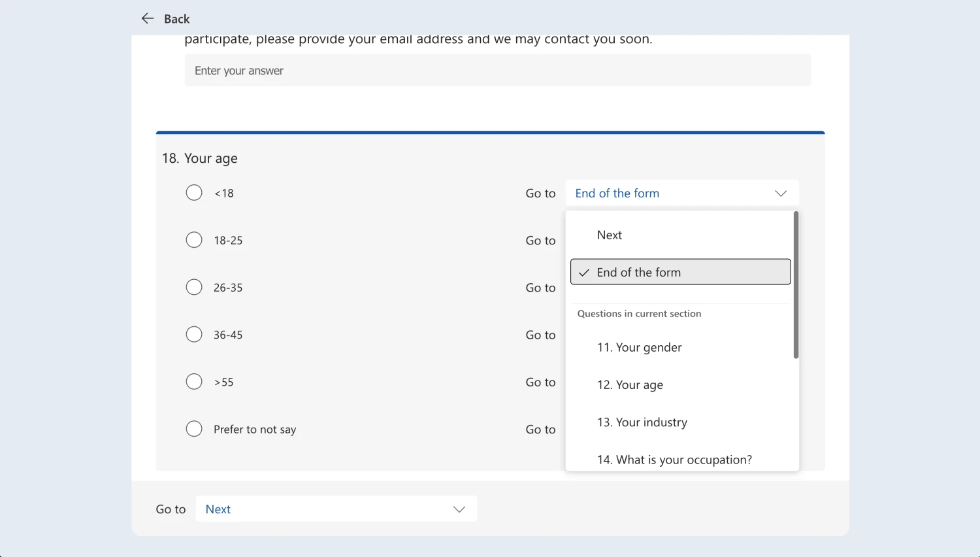This screenshot has height=557, width=980.
Task: Choose 13. Your industry branching target
Action: 642,422
